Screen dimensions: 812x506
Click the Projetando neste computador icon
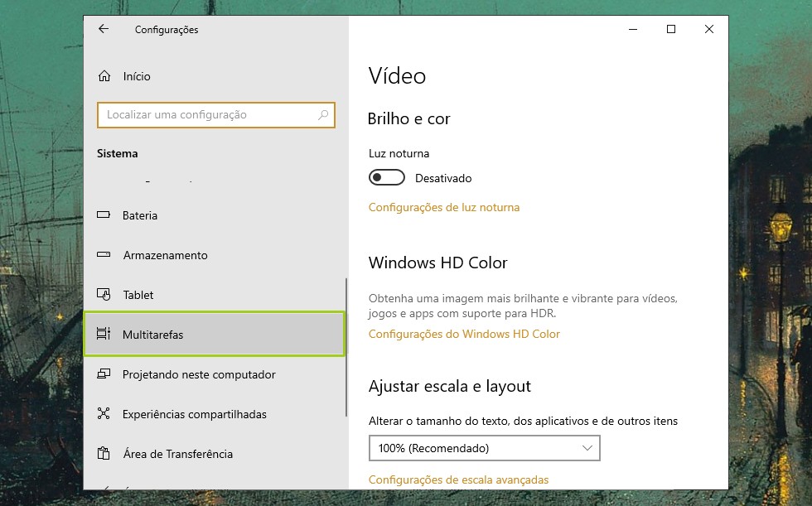coord(104,374)
